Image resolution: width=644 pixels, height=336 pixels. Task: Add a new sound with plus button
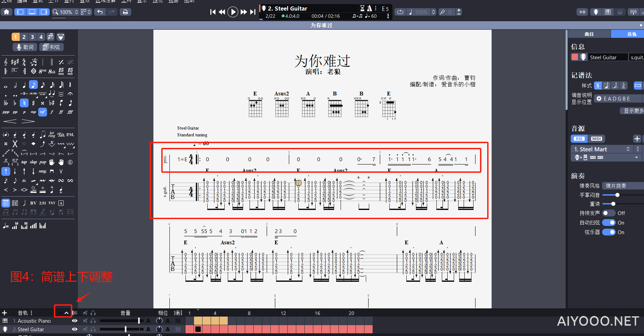pos(637,139)
